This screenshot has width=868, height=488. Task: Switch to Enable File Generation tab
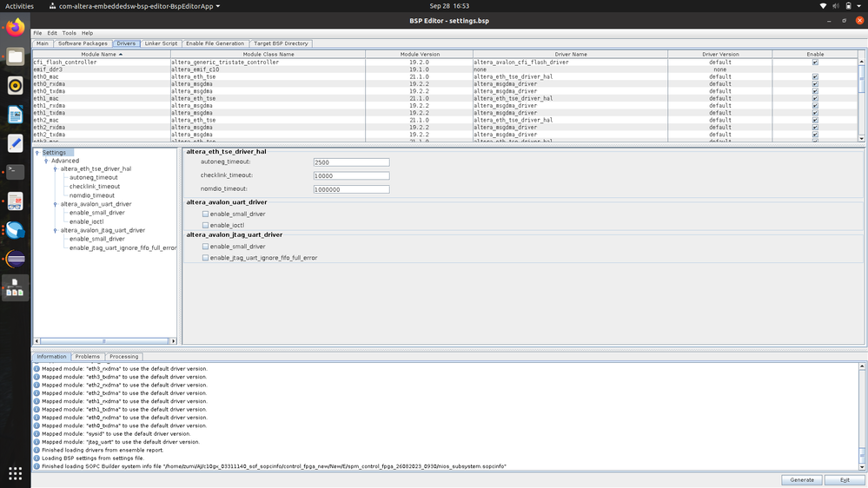tap(215, 43)
